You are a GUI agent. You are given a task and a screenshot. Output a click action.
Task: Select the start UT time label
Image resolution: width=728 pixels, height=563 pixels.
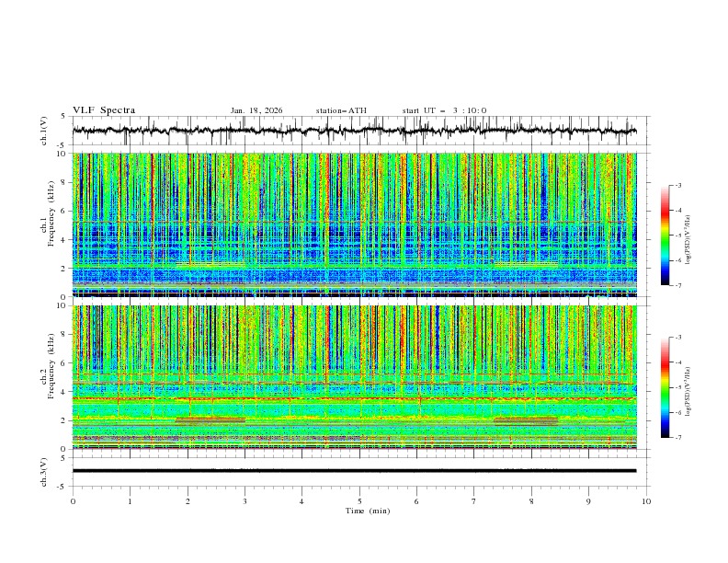pyautogui.click(x=444, y=110)
